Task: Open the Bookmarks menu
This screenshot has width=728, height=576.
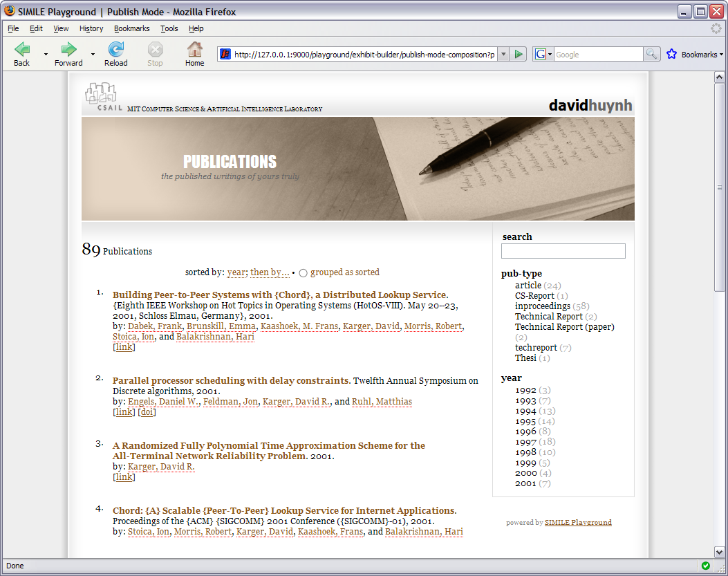Action: 131,28
